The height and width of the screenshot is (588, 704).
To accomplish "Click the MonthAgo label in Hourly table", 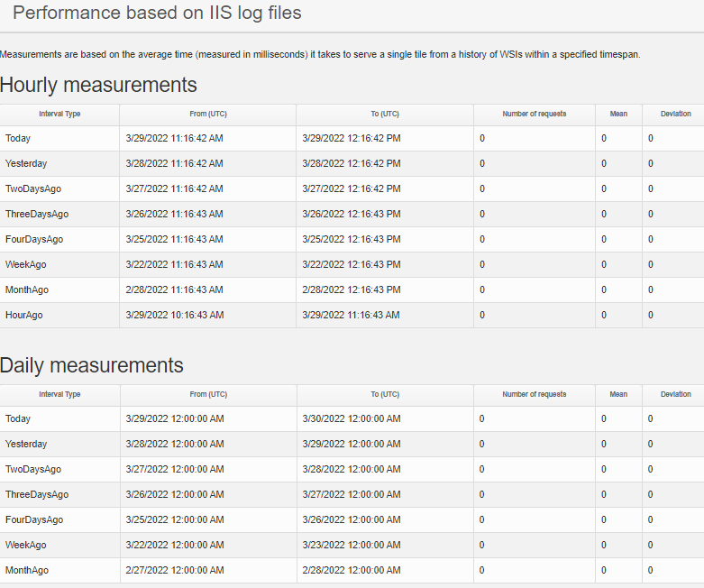I will coord(27,290).
